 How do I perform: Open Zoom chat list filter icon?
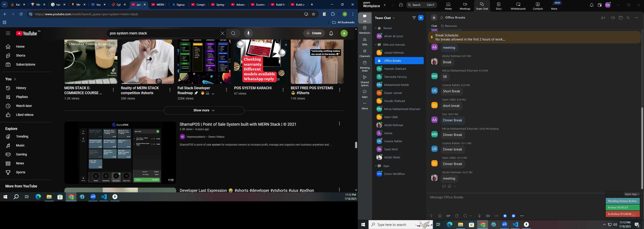414,18
